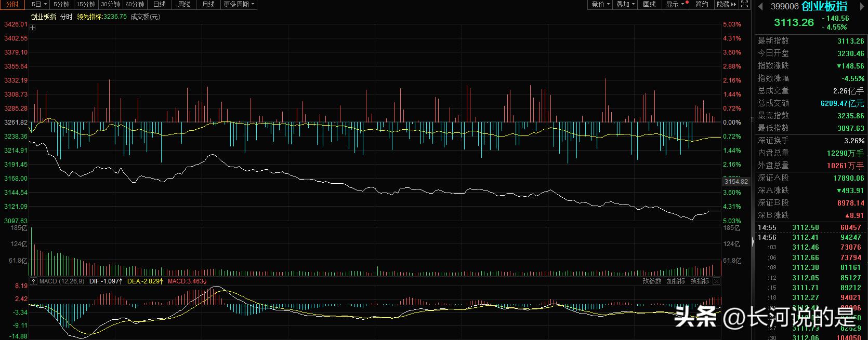Viewport: 868px width, 340px height.
Task: Click the 隐藏 hide panel arrows
Action: (x=726, y=4)
